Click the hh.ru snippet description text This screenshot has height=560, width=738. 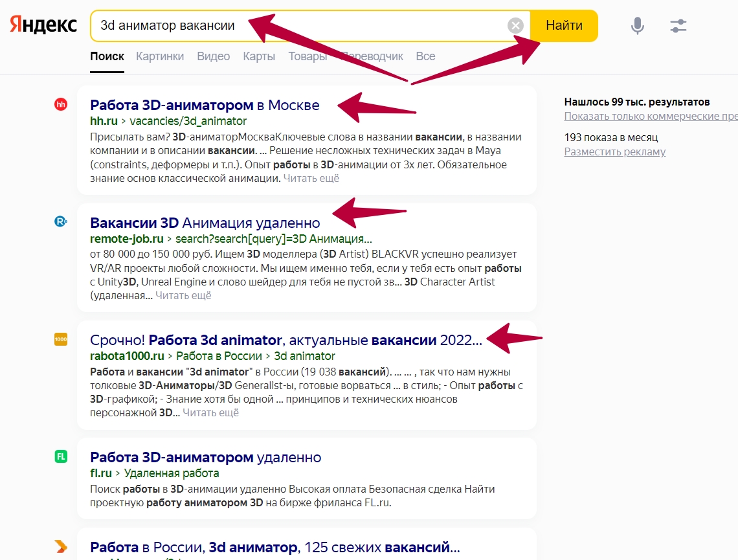306,158
